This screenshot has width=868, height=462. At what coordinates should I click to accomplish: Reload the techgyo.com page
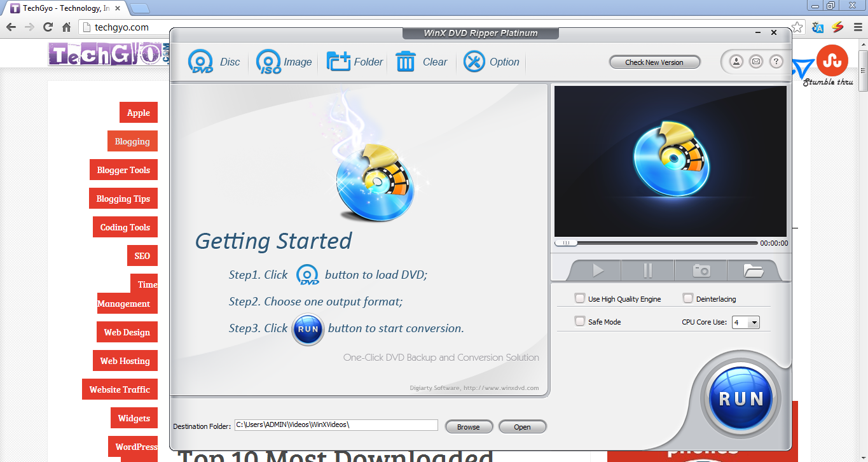[x=48, y=27]
